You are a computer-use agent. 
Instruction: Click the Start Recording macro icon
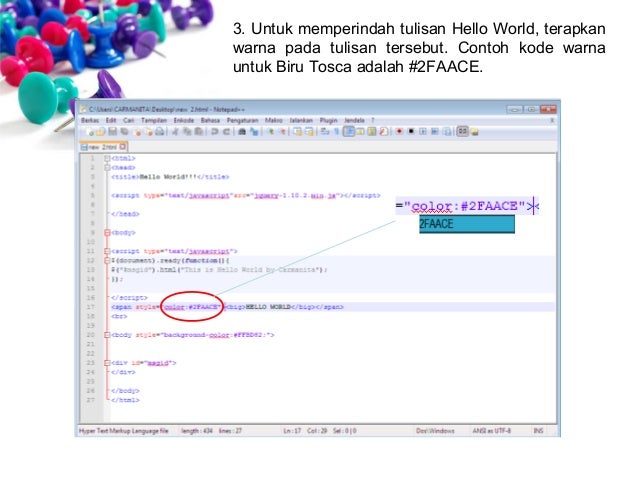(399, 131)
